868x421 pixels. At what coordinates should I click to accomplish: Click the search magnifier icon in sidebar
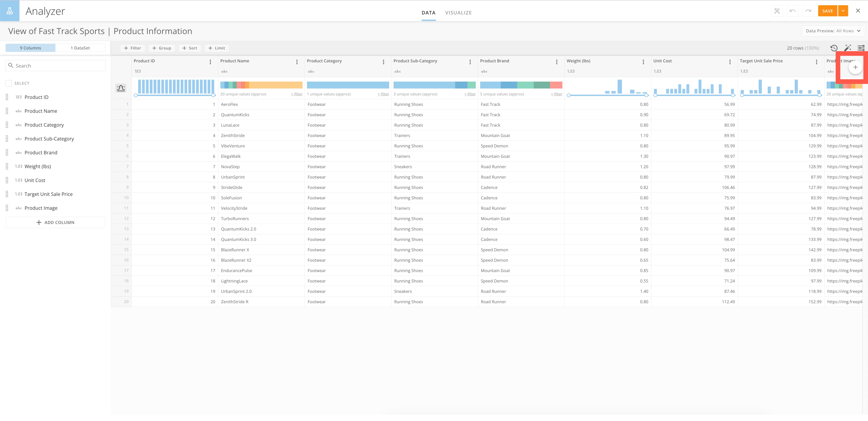[11, 65]
